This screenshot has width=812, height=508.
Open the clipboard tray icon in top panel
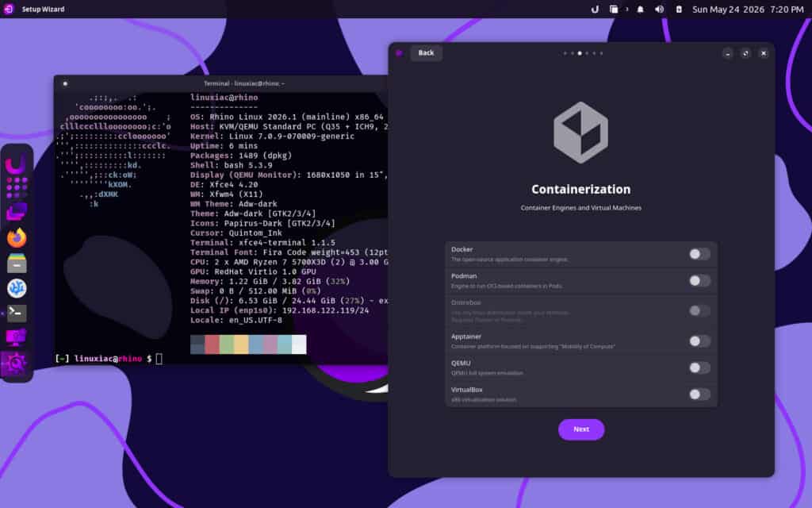(613, 10)
